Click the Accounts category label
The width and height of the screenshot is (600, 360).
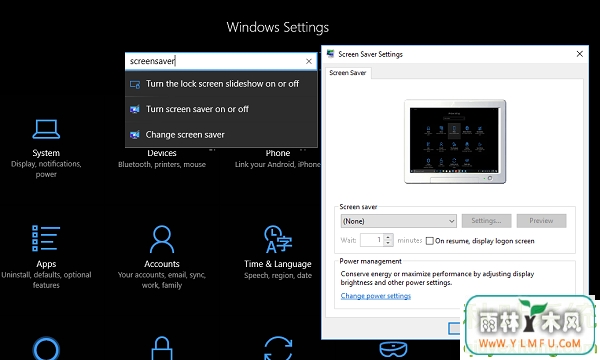162,264
